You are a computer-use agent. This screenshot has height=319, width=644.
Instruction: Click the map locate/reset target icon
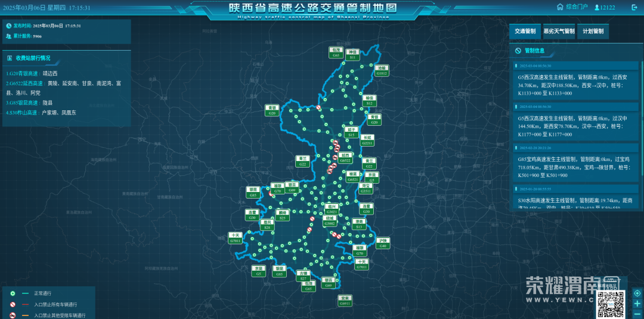click(x=637, y=293)
